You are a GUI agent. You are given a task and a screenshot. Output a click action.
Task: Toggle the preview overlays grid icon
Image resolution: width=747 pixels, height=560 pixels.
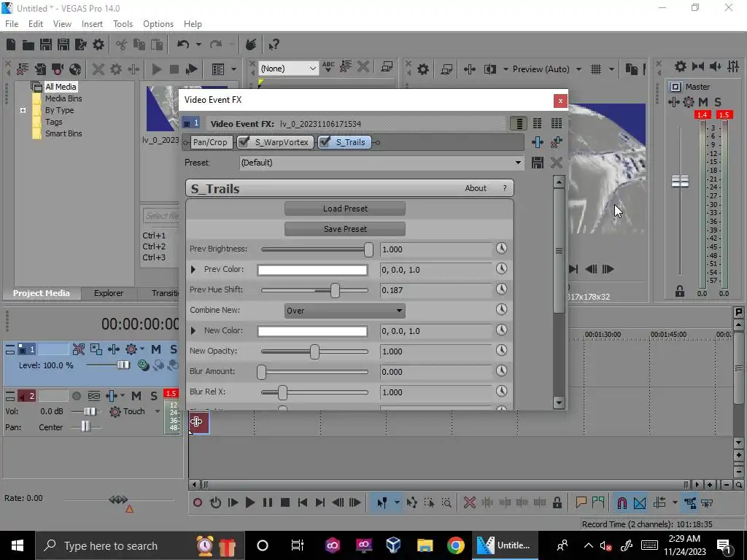pyautogui.click(x=596, y=69)
